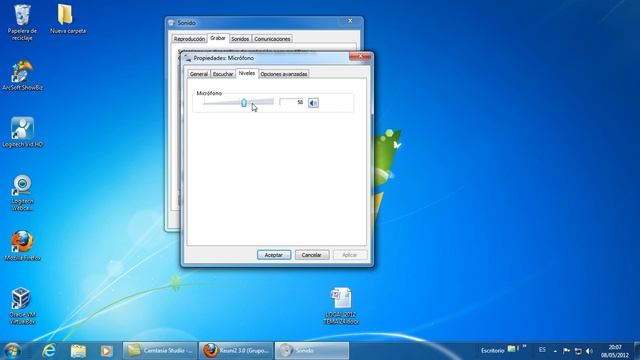Screen dimensions: 640x360
Task: Close the Propiedades: Micrófono dialog
Action: coord(360,57)
